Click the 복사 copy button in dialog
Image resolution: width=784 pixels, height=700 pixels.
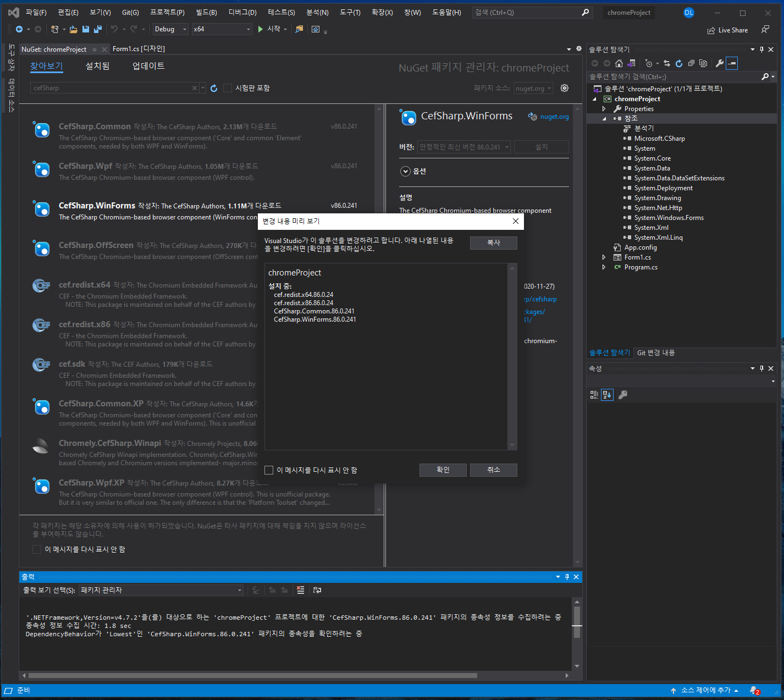[x=494, y=243]
